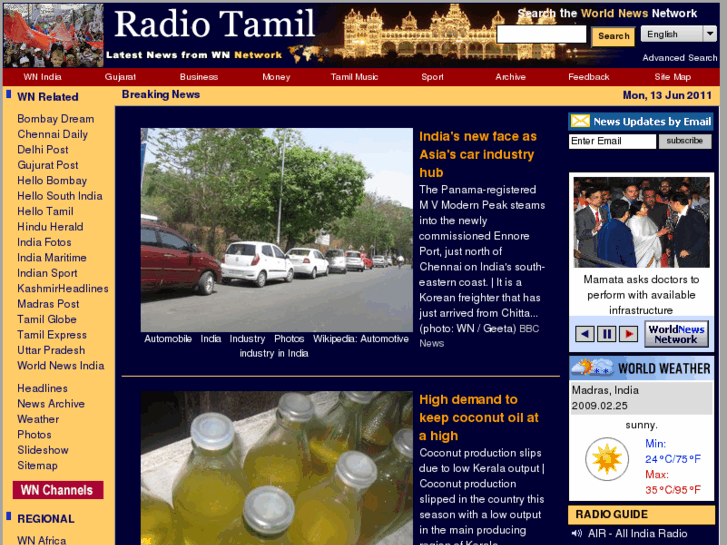Open the Delhi Post link
The height and width of the screenshot is (545, 727).
coord(43,149)
